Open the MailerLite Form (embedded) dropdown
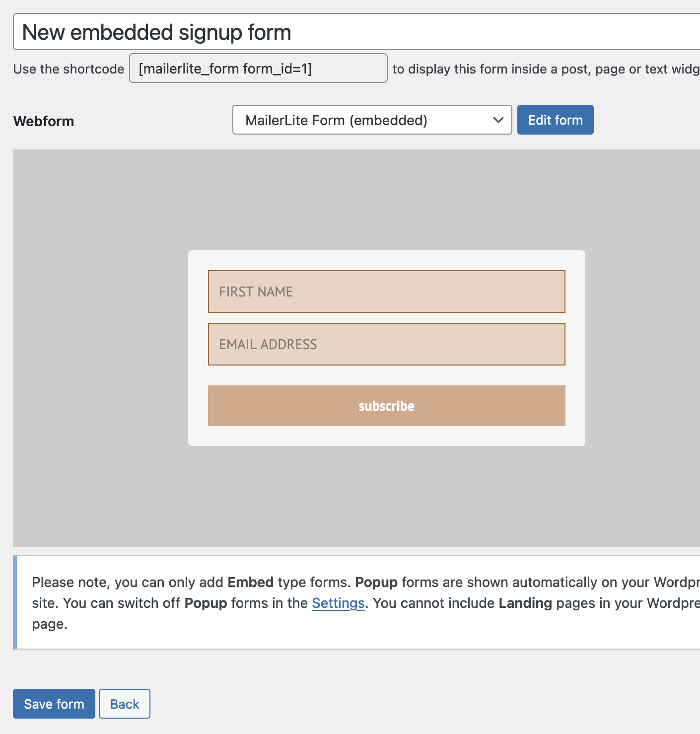The image size is (700, 734). (x=371, y=120)
